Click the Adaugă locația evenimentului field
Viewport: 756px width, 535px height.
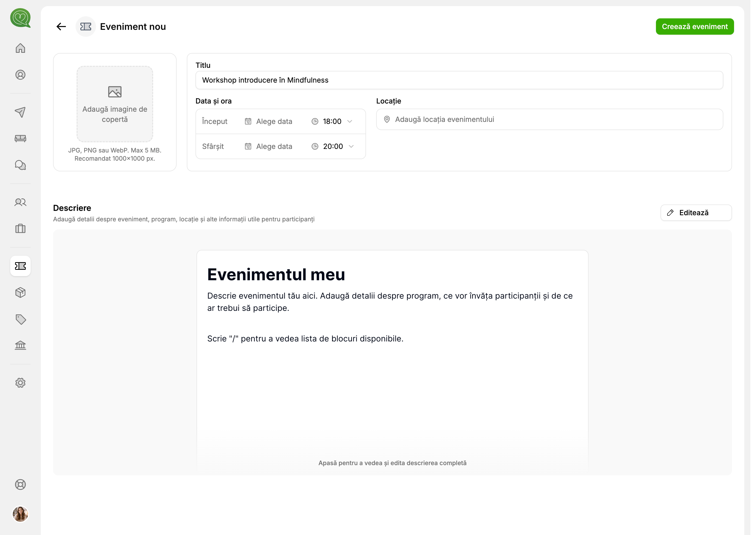point(550,120)
